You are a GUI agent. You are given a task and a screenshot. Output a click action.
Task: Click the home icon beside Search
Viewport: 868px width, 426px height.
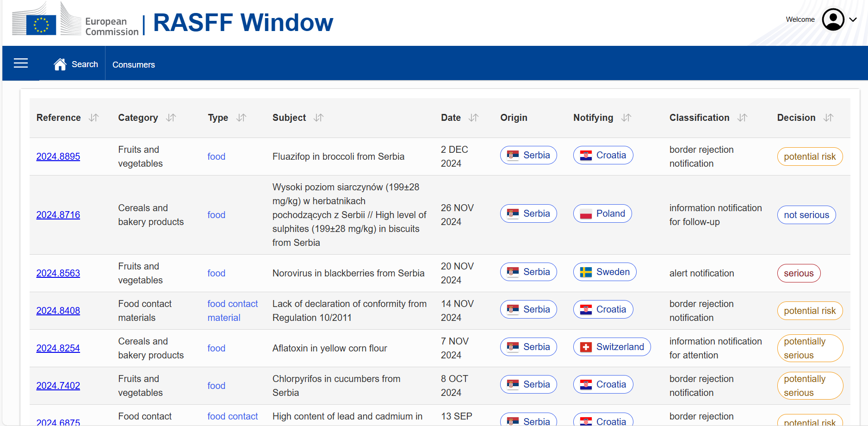[60, 64]
